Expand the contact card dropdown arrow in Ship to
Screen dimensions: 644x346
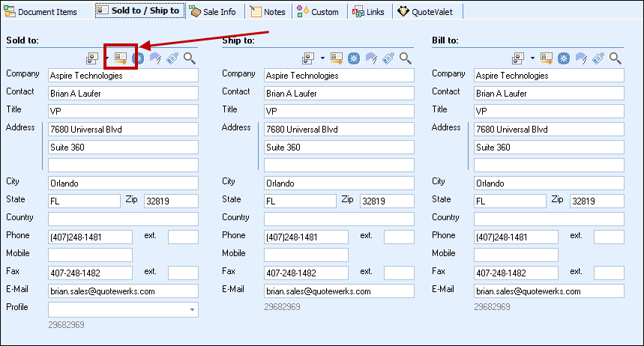coord(323,58)
